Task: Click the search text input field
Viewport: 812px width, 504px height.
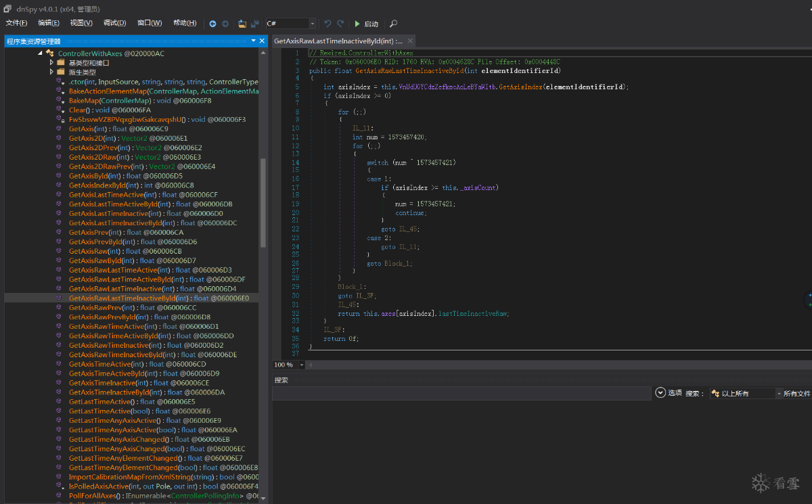Action: pyautogui.click(x=460, y=393)
